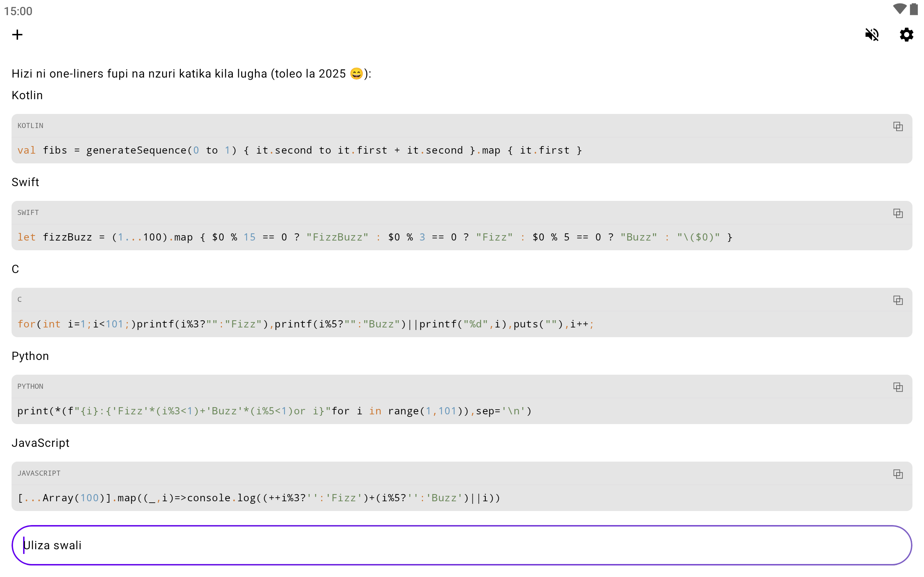Image resolution: width=924 pixels, height=577 pixels.
Task: Click the battery status icon
Action: [914, 9]
